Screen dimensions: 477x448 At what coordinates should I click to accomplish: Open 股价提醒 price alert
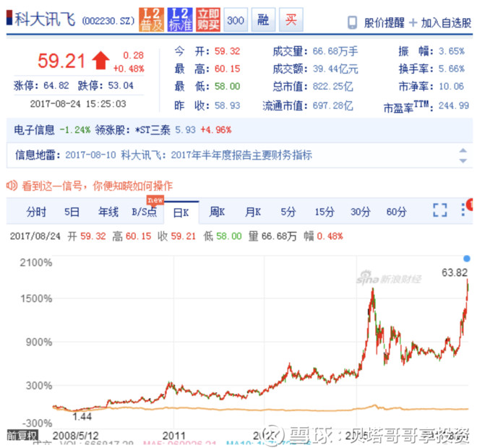point(384,23)
